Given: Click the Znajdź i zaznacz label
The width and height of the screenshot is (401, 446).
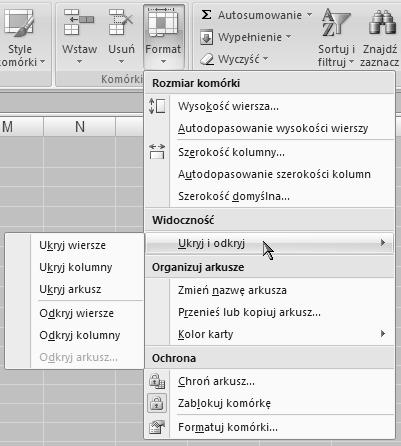Looking at the screenshot, I should point(379,55).
